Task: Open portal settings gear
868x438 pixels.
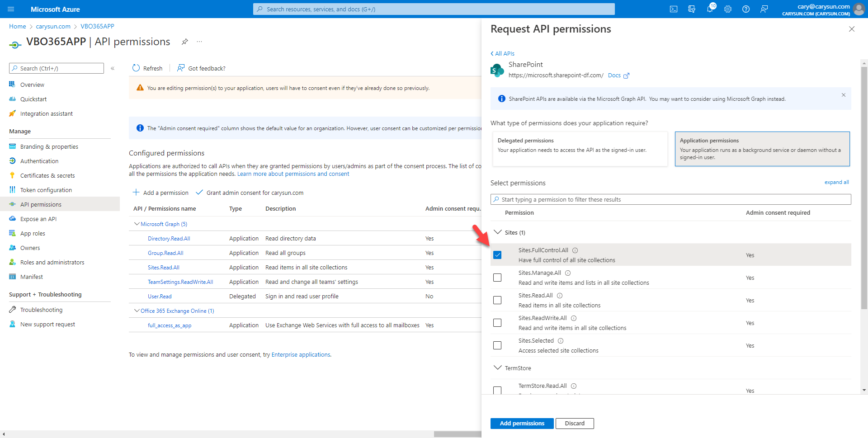Action: click(x=728, y=9)
